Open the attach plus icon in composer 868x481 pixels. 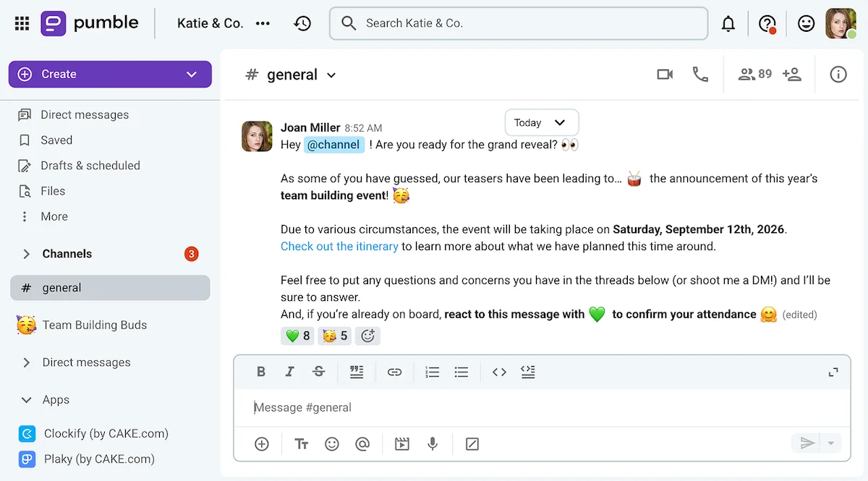262,444
